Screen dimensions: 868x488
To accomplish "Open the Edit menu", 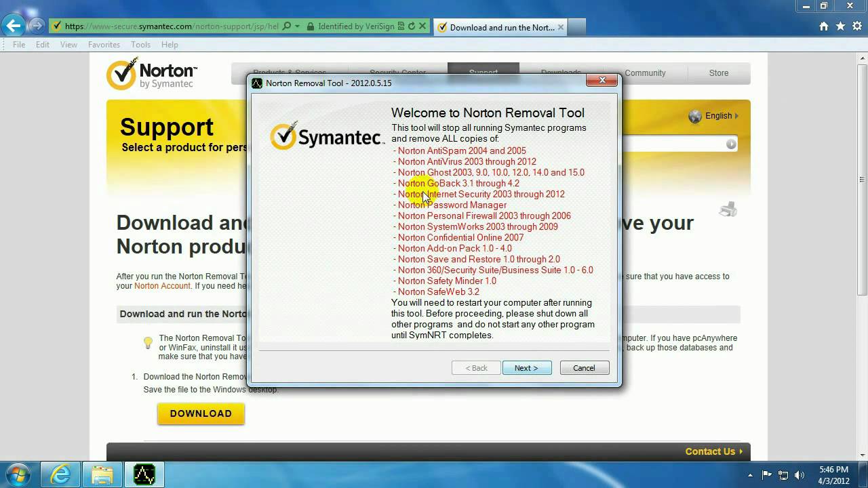I will pyautogui.click(x=43, y=45).
